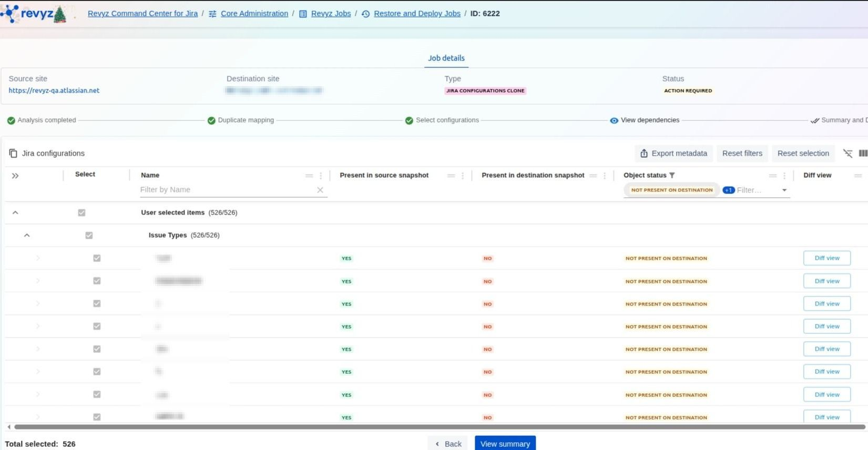Click the copy icon beside Jira configurations

[x=13, y=154]
